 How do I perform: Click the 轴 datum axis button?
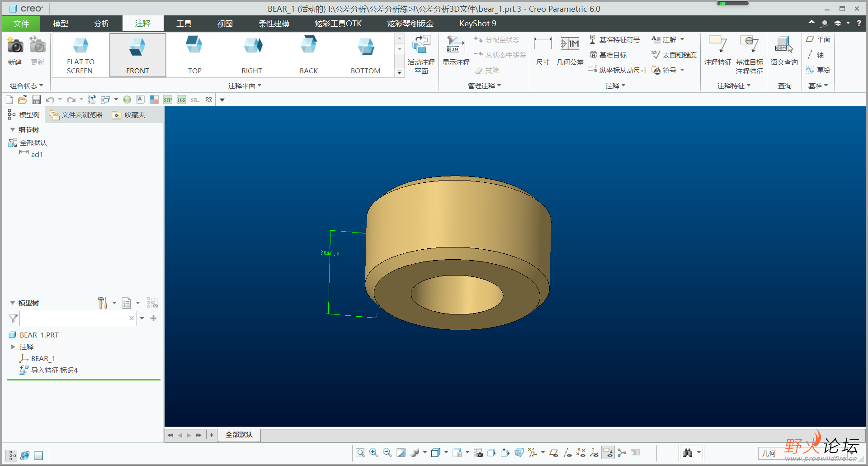click(x=816, y=55)
